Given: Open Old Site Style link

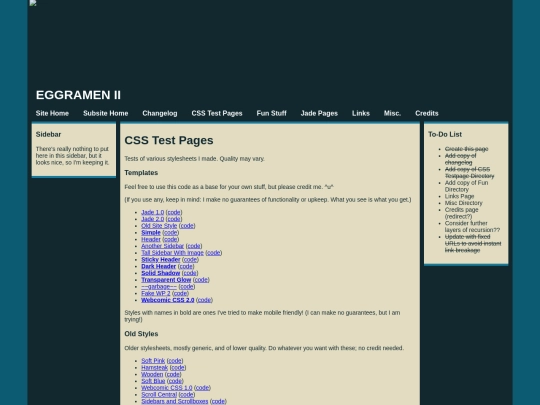Looking at the screenshot, I should (159, 226).
